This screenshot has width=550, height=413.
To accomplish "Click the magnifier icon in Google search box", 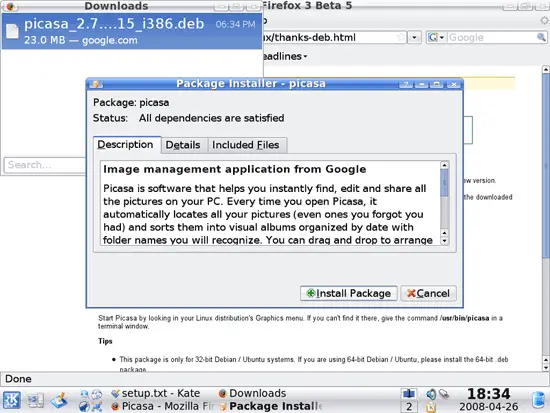I will tap(541, 37).
